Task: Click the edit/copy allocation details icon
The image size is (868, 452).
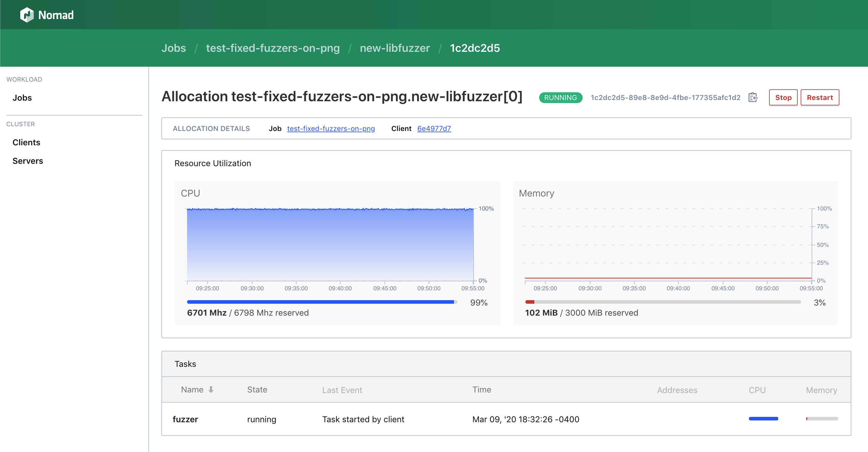Action: pyautogui.click(x=752, y=97)
